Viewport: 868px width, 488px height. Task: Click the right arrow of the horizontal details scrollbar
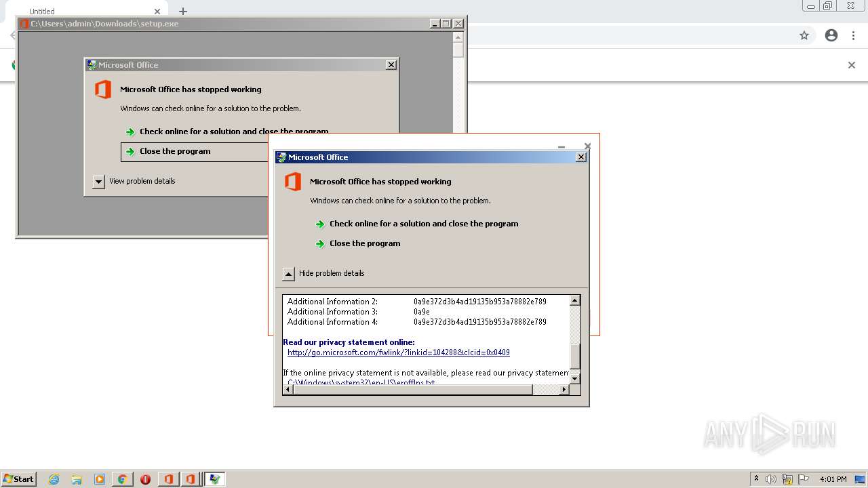[x=564, y=389]
